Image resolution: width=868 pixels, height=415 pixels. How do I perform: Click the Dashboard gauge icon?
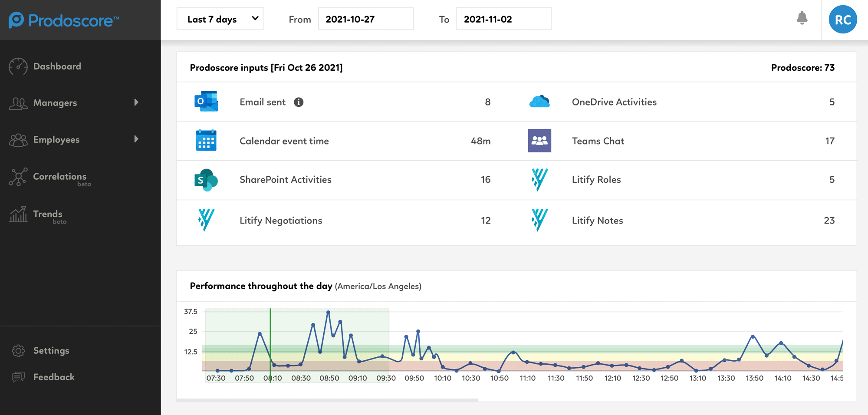tap(18, 66)
